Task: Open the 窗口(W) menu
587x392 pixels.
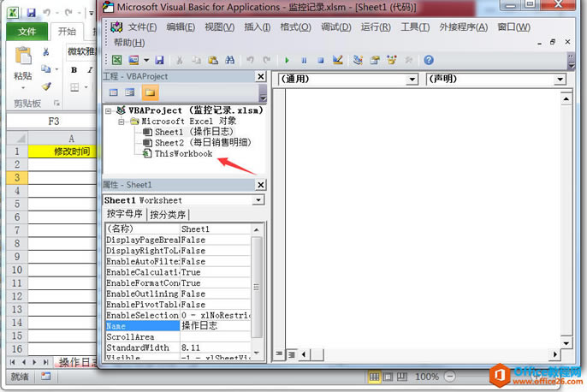Action: tap(513, 27)
